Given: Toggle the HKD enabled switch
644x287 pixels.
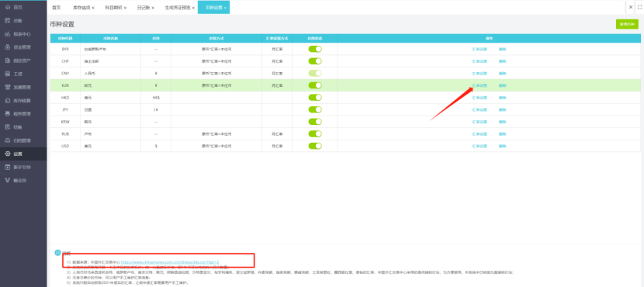Looking at the screenshot, I should pyautogui.click(x=315, y=97).
